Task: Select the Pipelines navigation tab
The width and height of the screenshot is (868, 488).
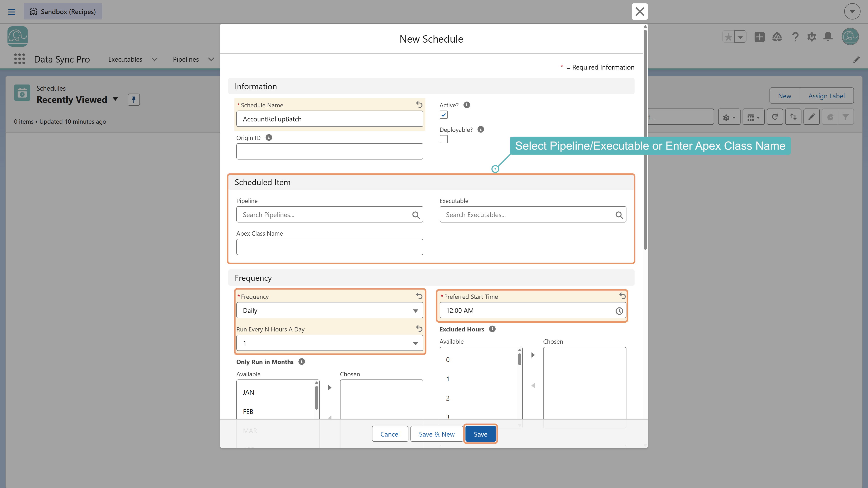Action: (x=186, y=59)
